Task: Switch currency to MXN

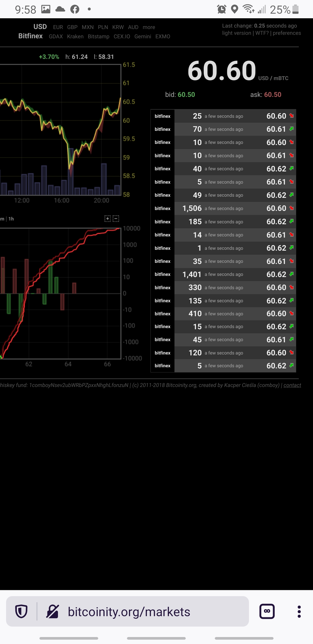Action: tap(88, 27)
